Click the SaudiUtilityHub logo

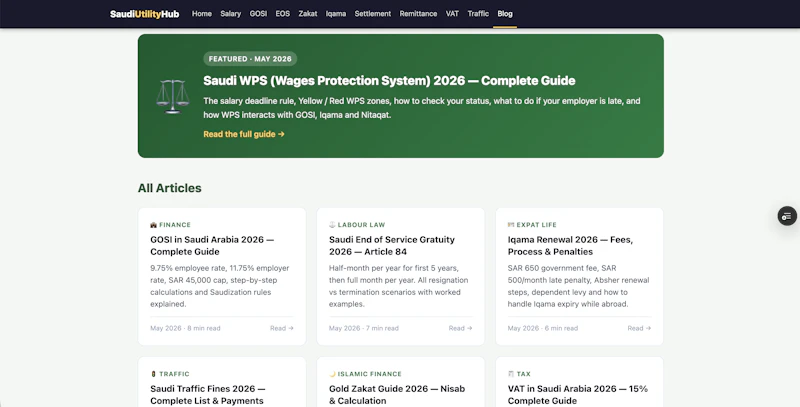144,14
